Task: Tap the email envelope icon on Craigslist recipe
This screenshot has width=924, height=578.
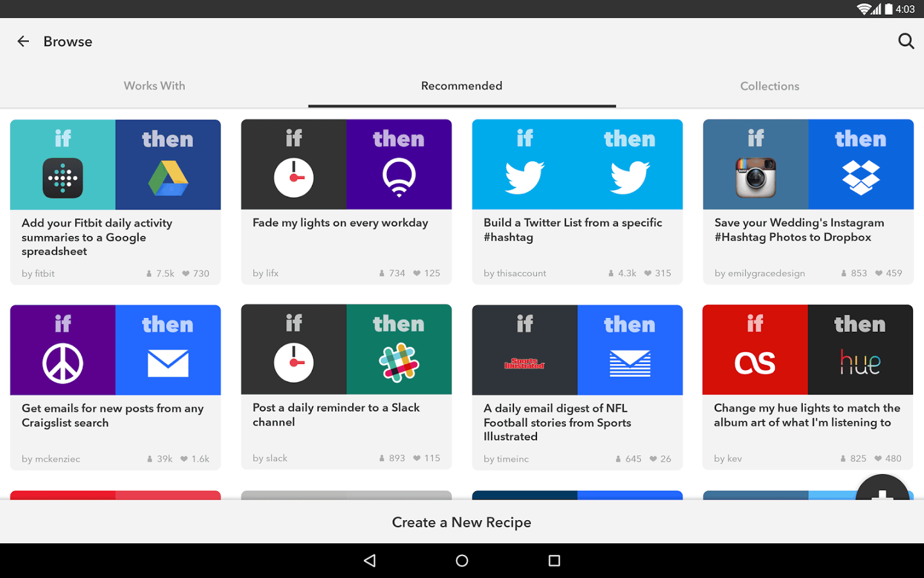Action: [168, 363]
